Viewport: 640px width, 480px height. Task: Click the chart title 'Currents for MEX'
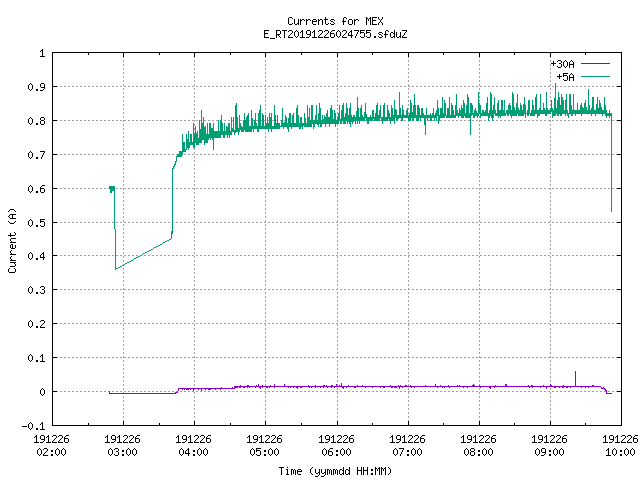pyautogui.click(x=335, y=21)
